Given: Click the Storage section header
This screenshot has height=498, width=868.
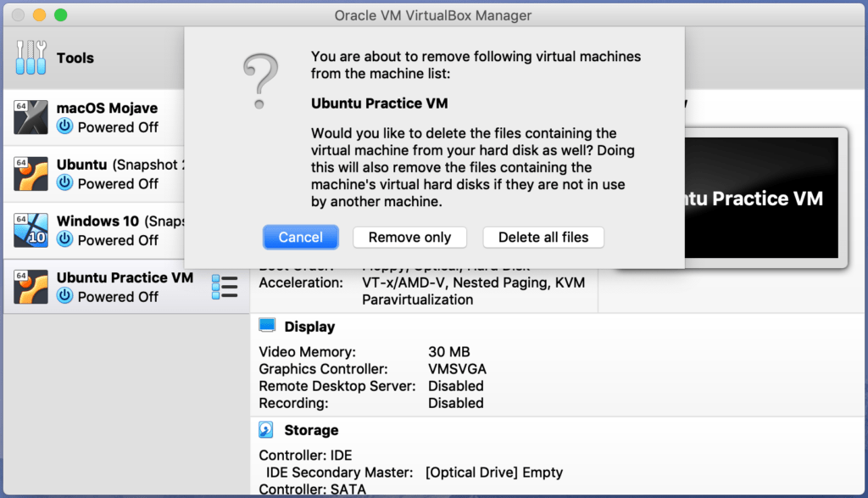Looking at the screenshot, I should [x=311, y=430].
